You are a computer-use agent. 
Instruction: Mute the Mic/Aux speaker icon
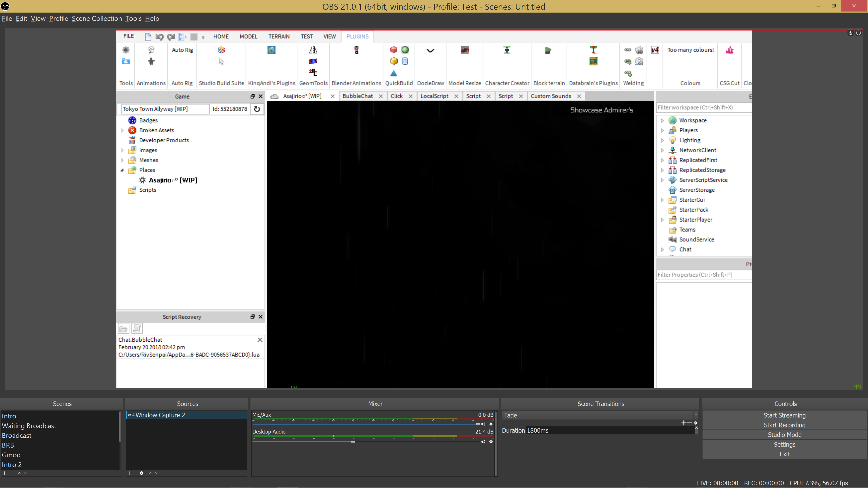coord(483,424)
